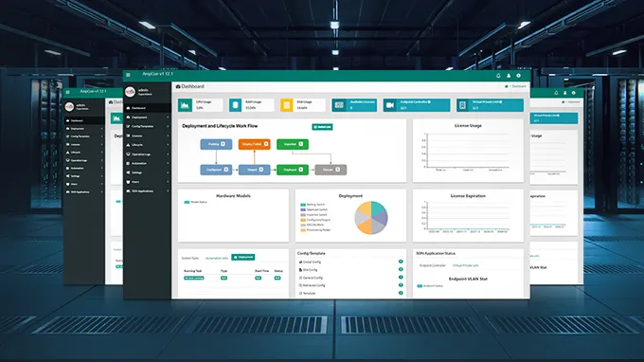Expand the Lifecycle sidebar menu

pos(147,145)
